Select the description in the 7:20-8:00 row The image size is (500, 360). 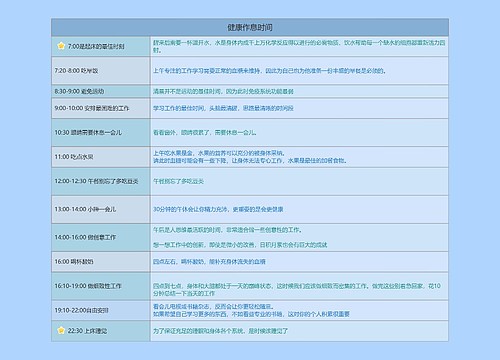coord(269,71)
